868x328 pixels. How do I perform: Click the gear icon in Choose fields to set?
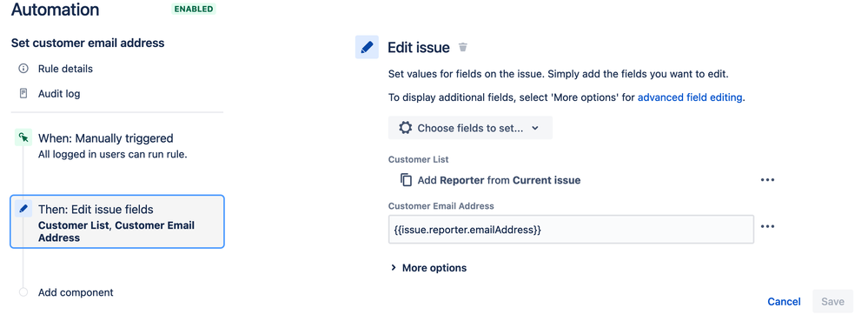[x=405, y=128]
